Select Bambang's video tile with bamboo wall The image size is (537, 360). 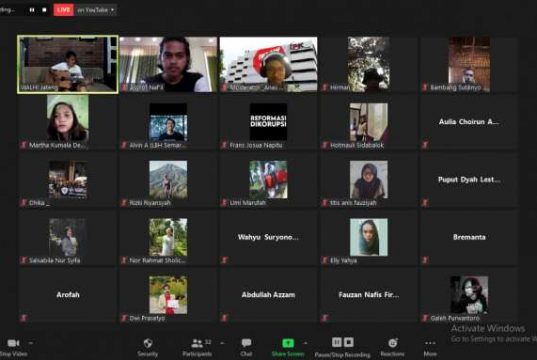469,64
